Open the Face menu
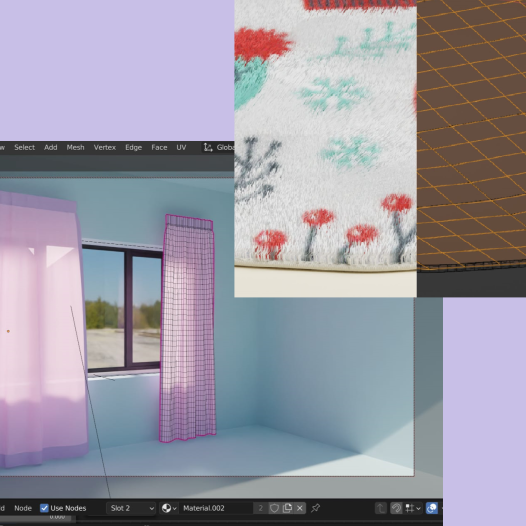The height and width of the screenshot is (526, 526). pyautogui.click(x=159, y=147)
